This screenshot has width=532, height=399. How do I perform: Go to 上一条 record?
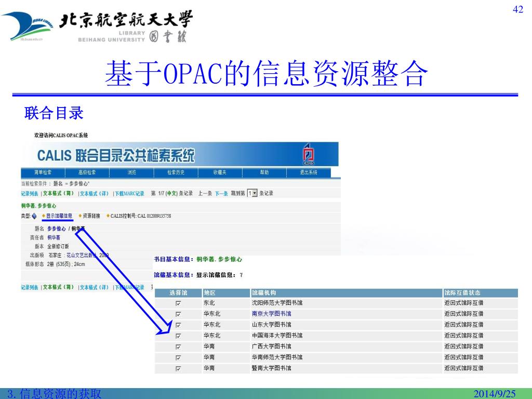click(205, 193)
